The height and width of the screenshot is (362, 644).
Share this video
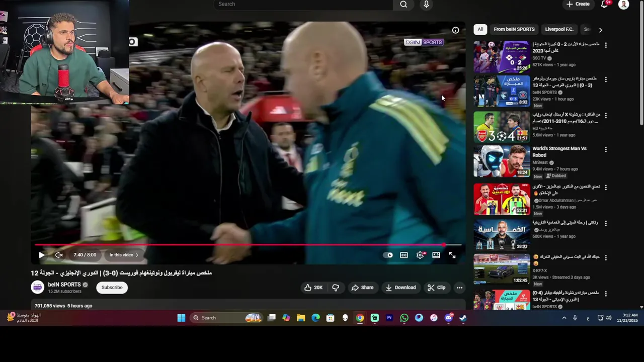click(362, 288)
